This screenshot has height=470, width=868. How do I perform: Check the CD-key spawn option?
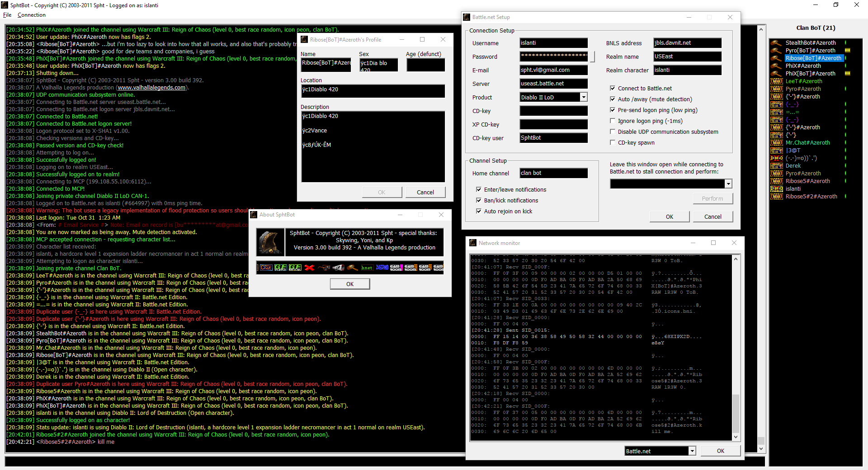click(x=613, y=143)
